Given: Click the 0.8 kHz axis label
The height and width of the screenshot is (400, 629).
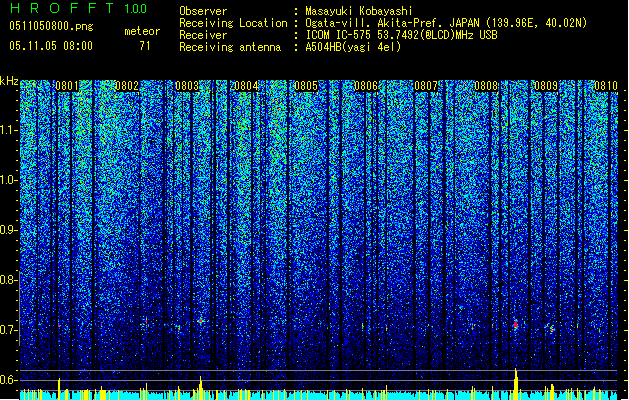Looking at the screenshot, I should (9, 280).
